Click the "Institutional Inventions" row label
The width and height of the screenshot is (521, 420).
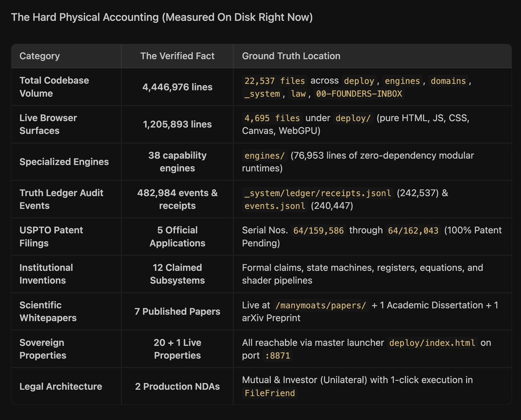coord(46,274)
